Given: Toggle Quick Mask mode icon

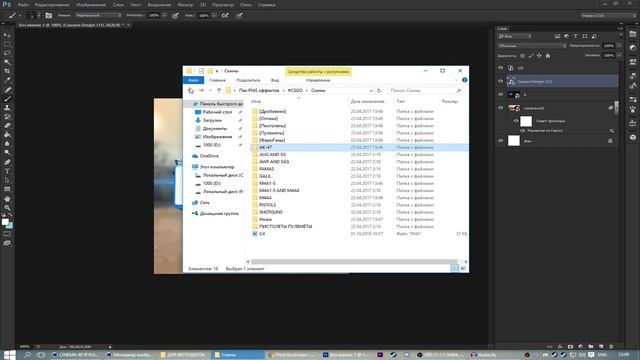Looking at the screenshot, I should (x=7, y=234).
